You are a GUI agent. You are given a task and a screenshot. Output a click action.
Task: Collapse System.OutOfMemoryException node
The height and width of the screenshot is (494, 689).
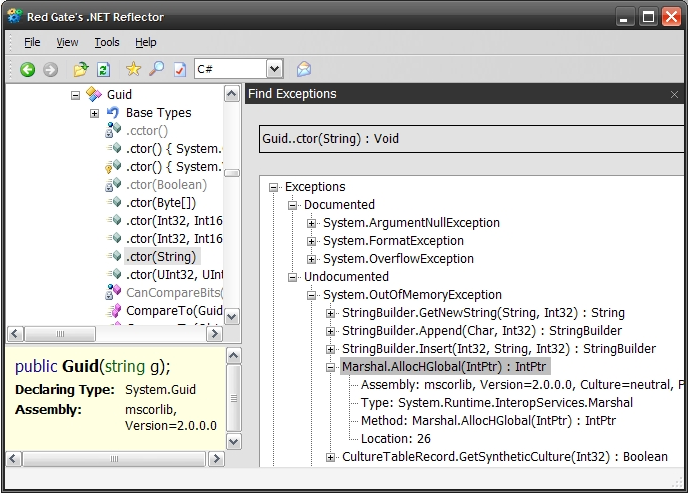click(x=312, y=296)
